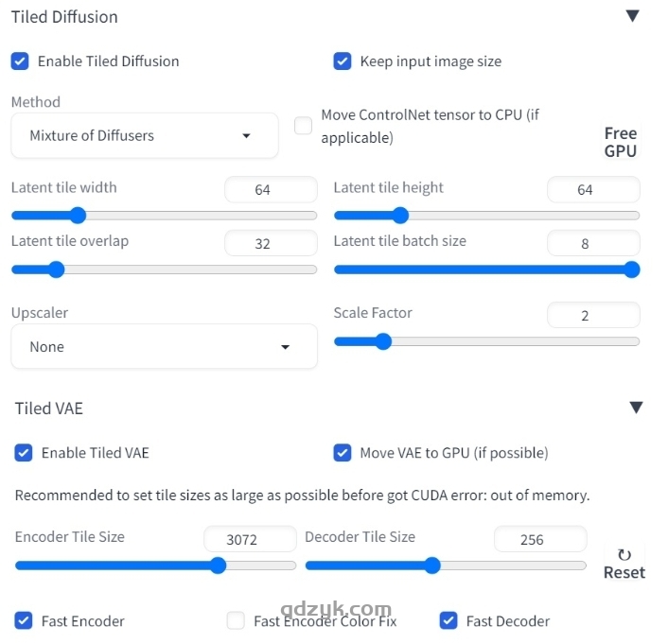
Task: Toggle Enable Tiled VAE checkbox
Action: [24, 453]
